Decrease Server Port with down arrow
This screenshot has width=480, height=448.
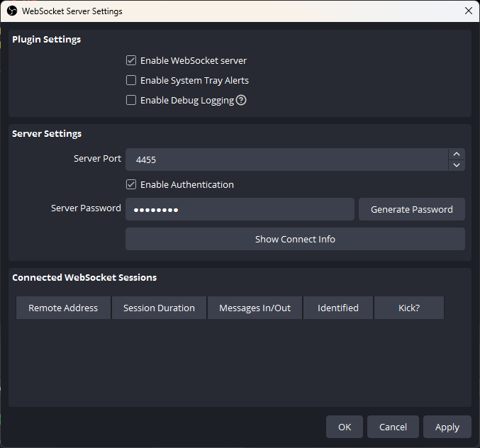[x=457, y=165]
